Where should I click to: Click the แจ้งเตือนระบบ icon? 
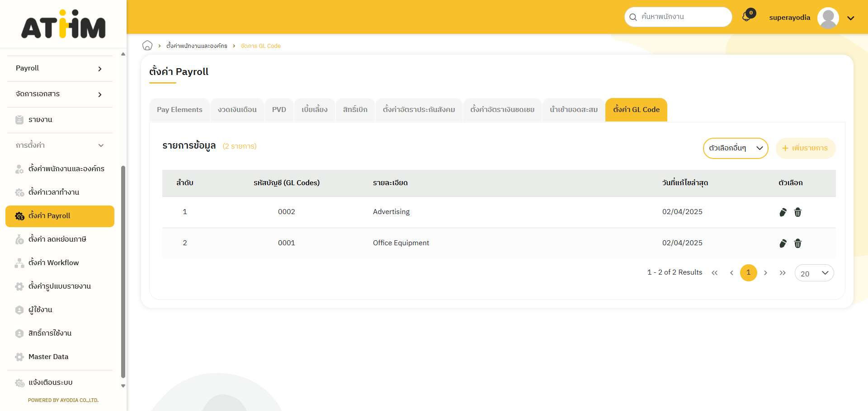click(19, 383)
